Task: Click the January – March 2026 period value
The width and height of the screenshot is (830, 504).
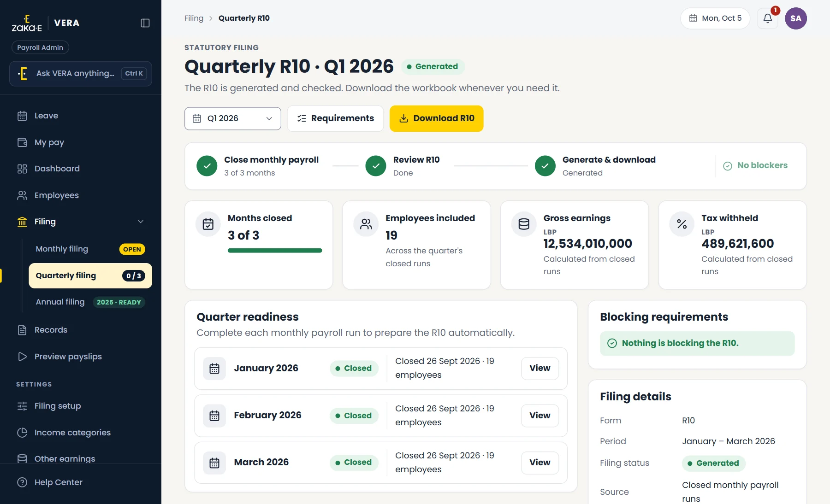Action: pos(729,441)
